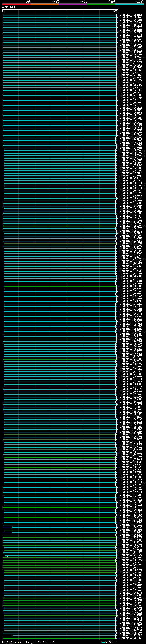Click hit label UniRef100_P45331
The width and height of the screenshot is (146, 644).
[131, 271]
